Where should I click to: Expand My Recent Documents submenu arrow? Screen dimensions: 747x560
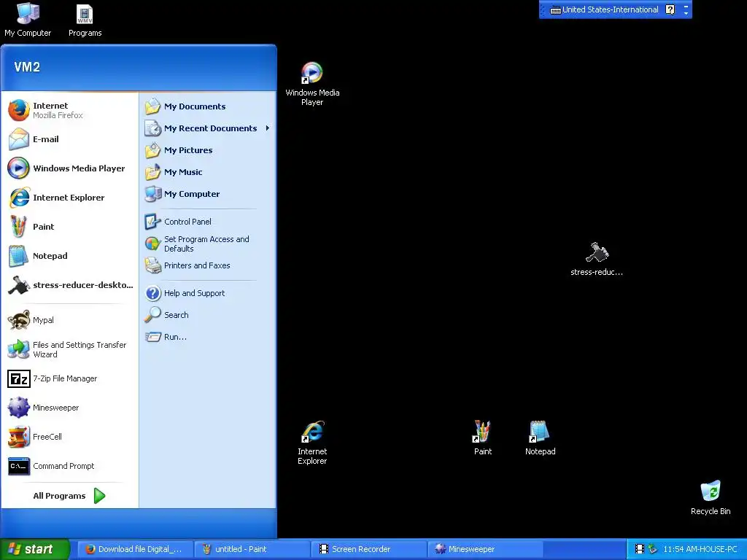(x=268, y=128)
